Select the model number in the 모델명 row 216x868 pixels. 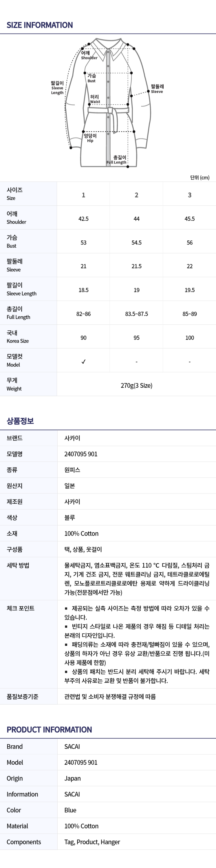tap(81, 454)
